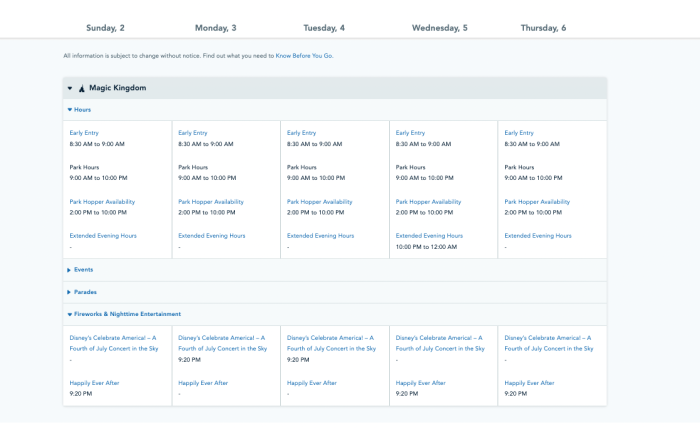
Task: Click Monday's Happily Ever After link
Action: [x=203, y=383]
